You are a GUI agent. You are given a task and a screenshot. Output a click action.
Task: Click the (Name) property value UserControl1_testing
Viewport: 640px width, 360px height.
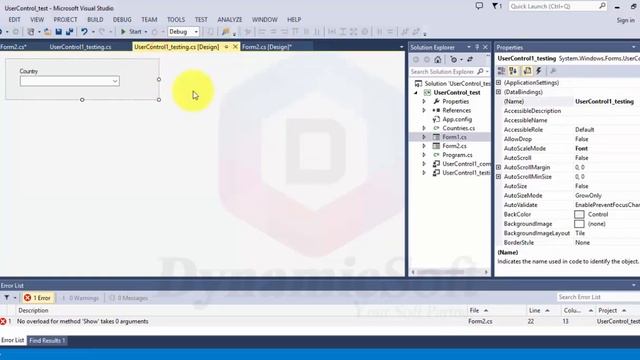click(x=604, y=102)
